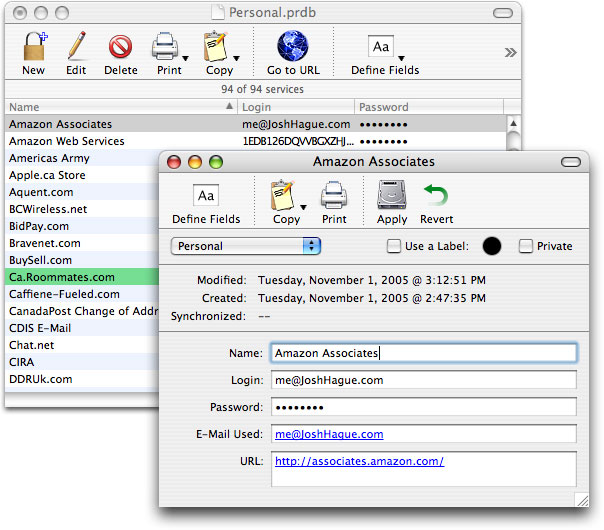The height and width of the screenshot is (530, 604).
Task: Enable the Use a Label checkbox
Action: click(394, 246)
